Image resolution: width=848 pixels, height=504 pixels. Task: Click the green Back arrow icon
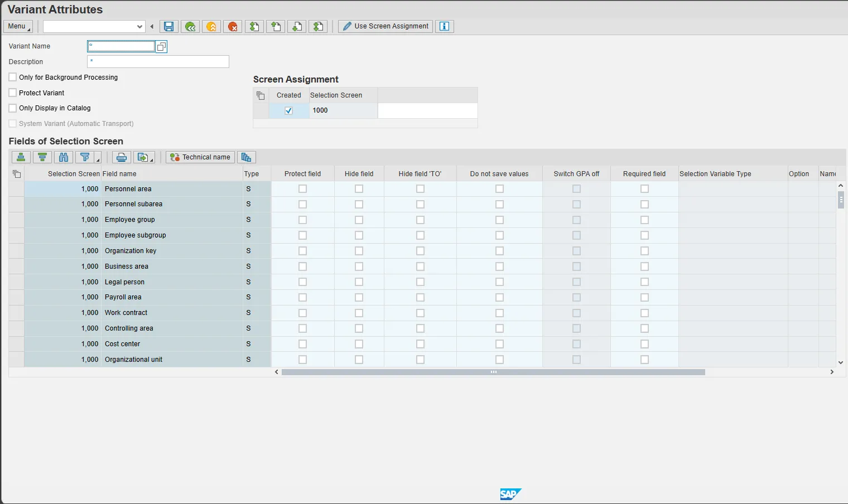click(190, 26)
